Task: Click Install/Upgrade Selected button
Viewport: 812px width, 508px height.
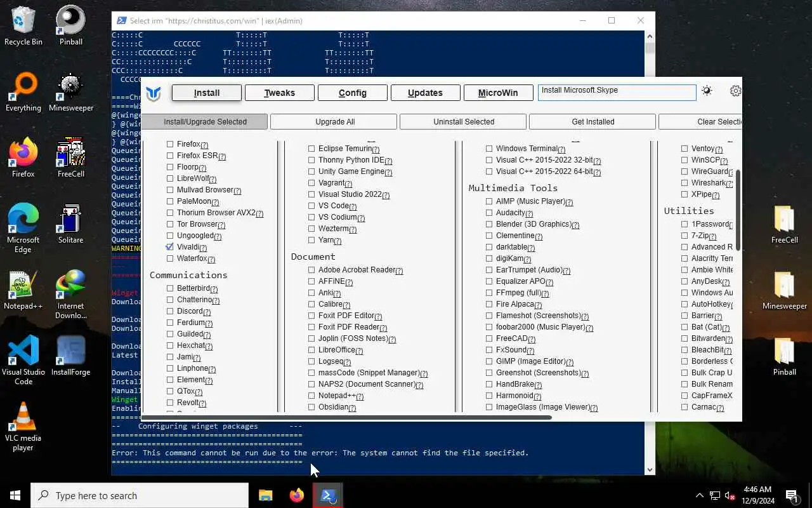Action: pos(205,121)
